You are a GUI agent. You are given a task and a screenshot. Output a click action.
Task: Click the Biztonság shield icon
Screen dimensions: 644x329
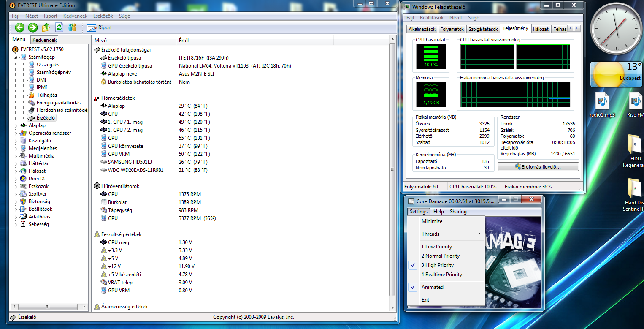click(x=24, y=201)
